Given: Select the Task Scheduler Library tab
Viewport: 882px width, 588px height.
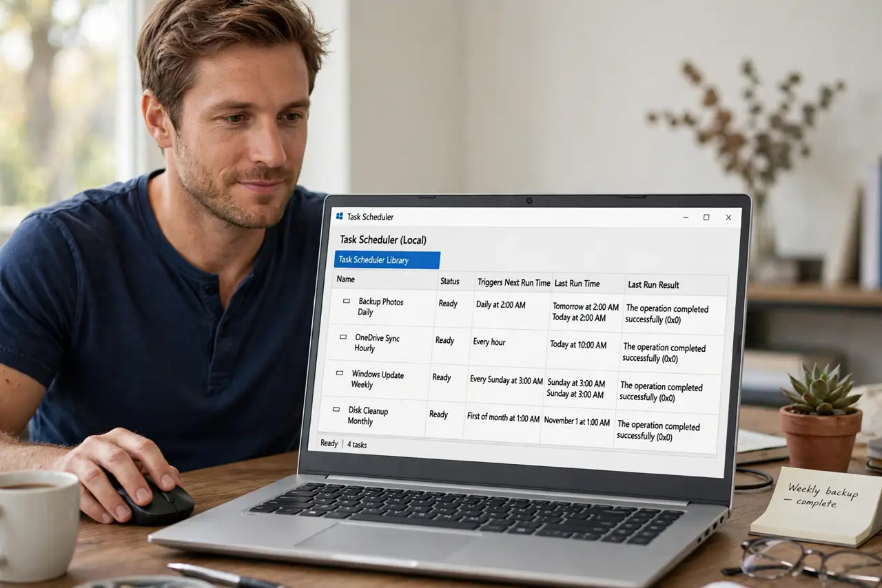Looking at the screenshot, I should (387, 260).
